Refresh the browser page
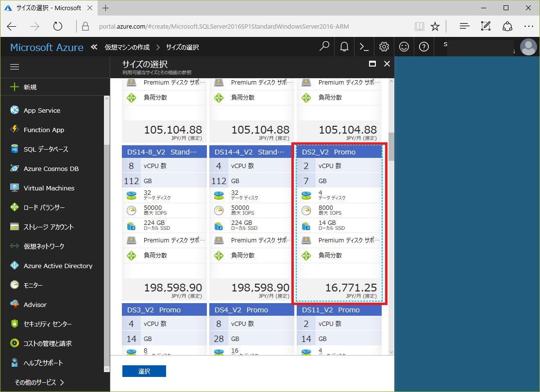Image resolution: width=540 pixels, height=392 pixels. point(57,27)
